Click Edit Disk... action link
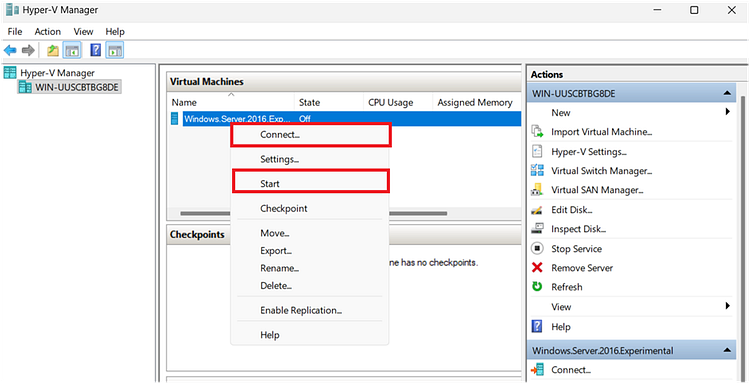 click(572, 210)
